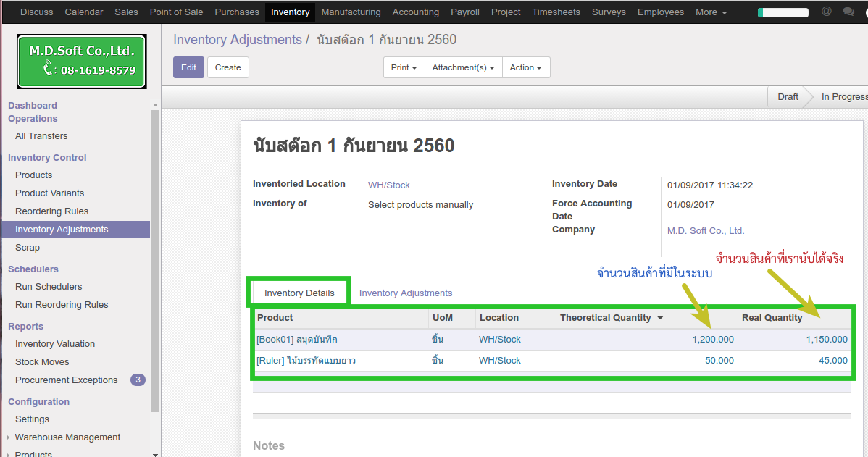Viewport: 868px width, 457px height.
Task: Open the WH/Stock inventoried location link
Action: click(388, 185)
